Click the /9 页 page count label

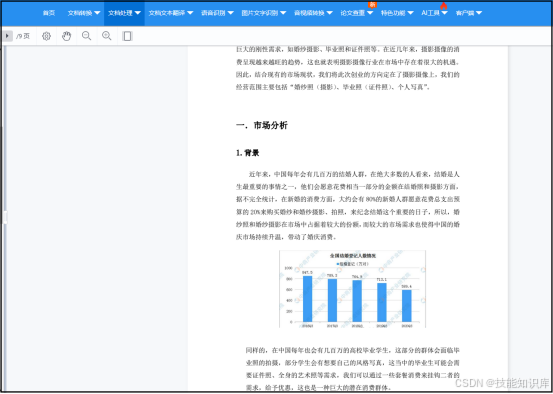click(23, 36)
